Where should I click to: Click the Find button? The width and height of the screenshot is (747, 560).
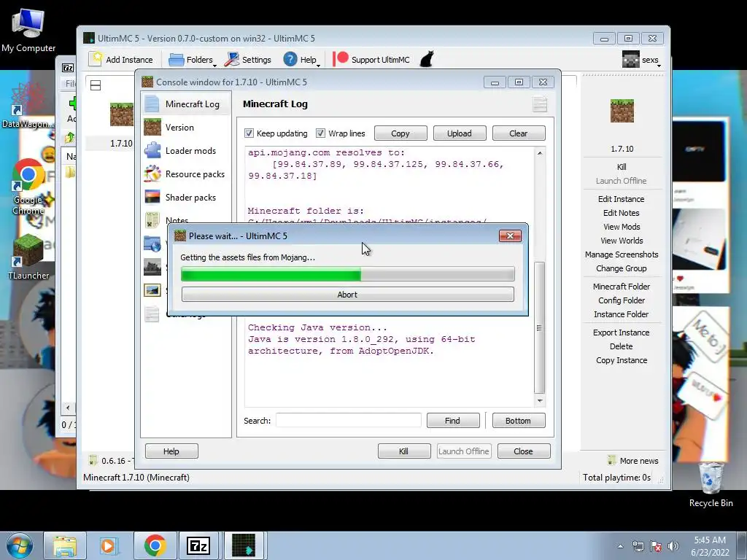tap(452, 421)
